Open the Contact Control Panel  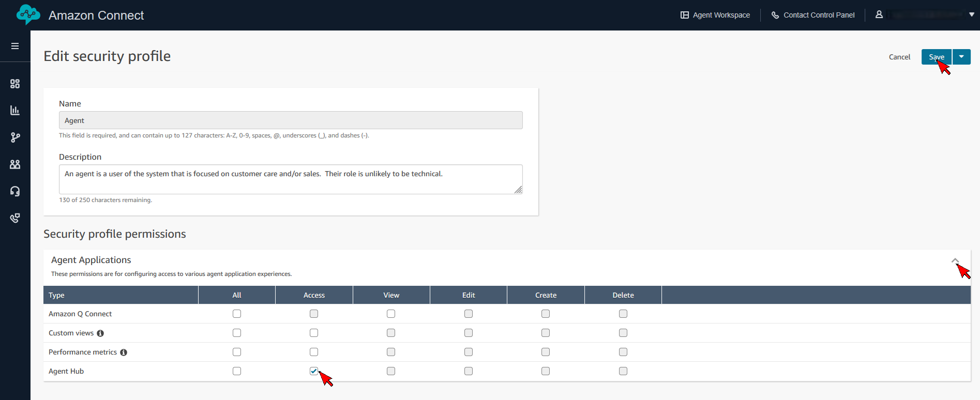coord(813,15)
